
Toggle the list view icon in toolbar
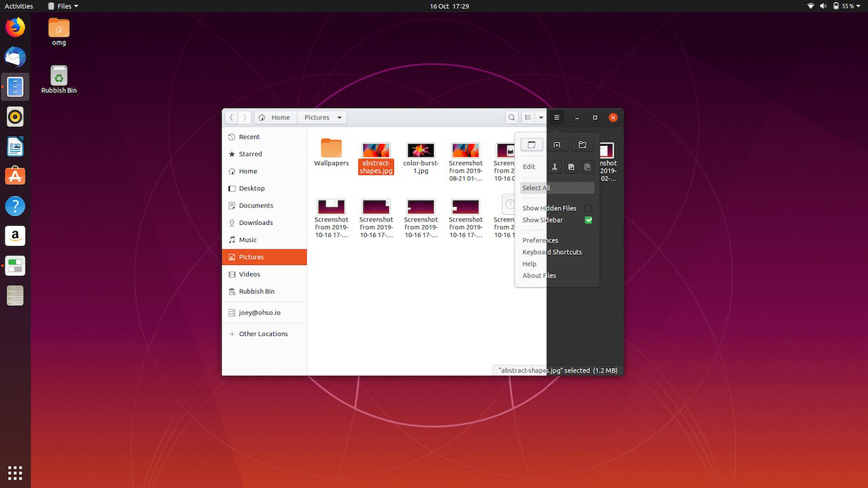pyautogui.click(x=528, y=117)
